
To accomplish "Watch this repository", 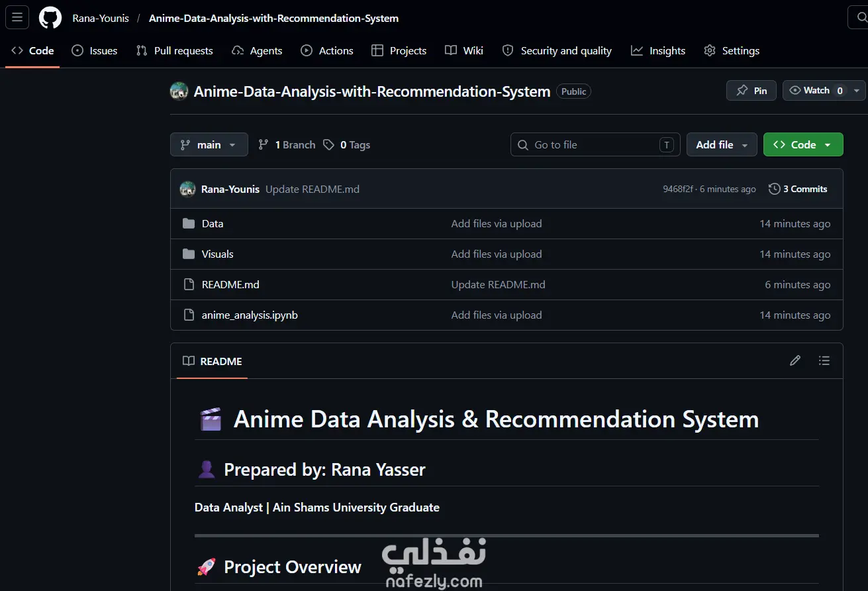I will [x=816, y=91].
